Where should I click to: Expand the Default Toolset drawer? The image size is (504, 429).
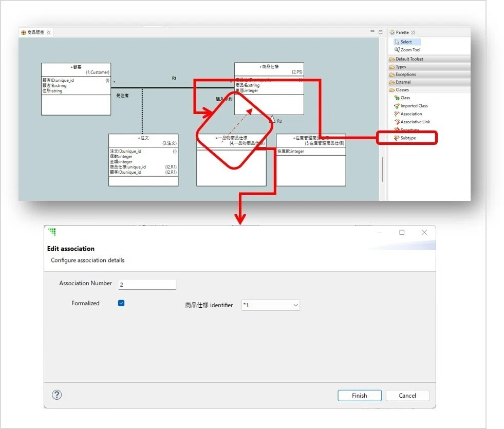pos(429,59)
